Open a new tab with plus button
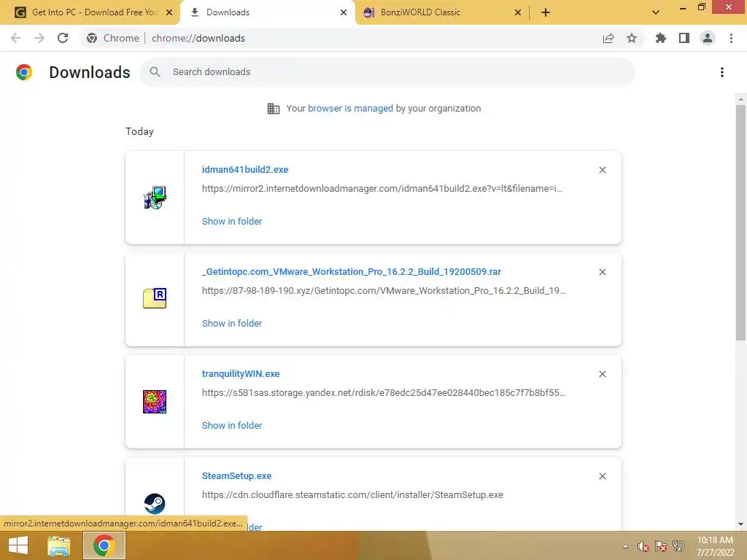This screenshot has width=747, height=560. pos(546,12)
